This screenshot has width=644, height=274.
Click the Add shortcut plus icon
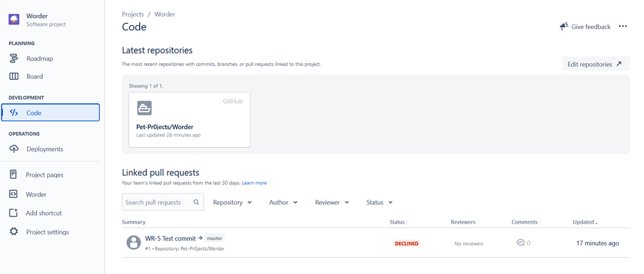(13, 213)
